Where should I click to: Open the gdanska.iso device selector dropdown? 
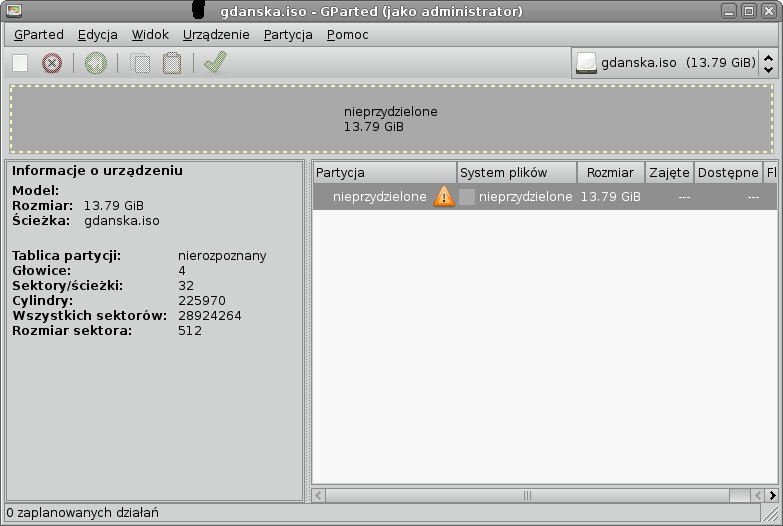point(665,63)
